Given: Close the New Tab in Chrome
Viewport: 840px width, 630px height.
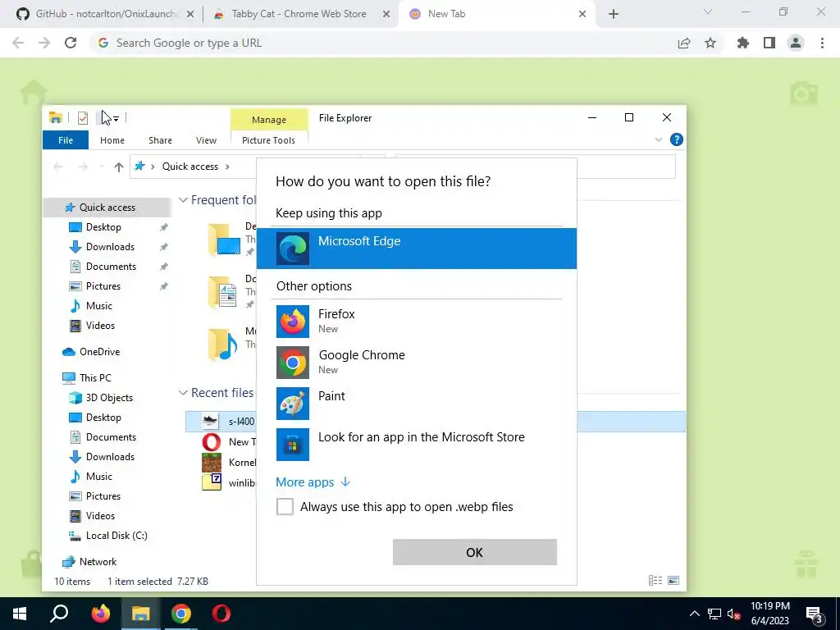Looking at the screenshot, I should [582, 14].
